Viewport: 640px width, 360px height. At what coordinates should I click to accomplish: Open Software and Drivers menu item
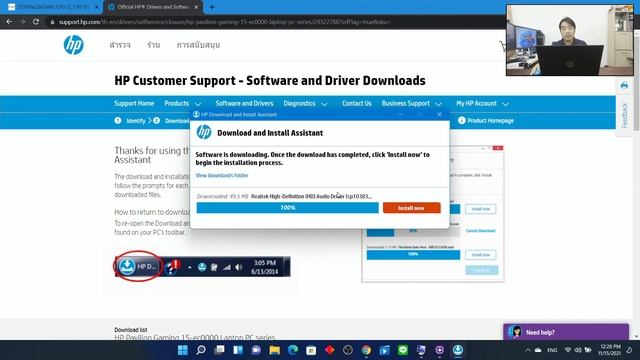pos(244,103)
